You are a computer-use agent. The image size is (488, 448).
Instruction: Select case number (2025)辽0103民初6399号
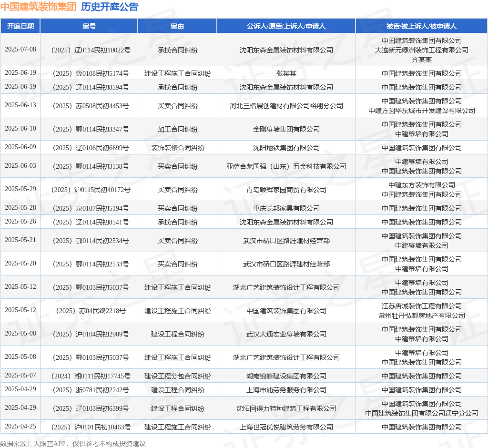coord(91,408)
